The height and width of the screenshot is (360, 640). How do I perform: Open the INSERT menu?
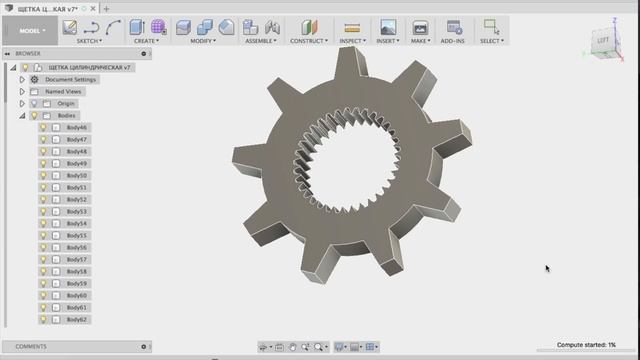click(388, 41)
